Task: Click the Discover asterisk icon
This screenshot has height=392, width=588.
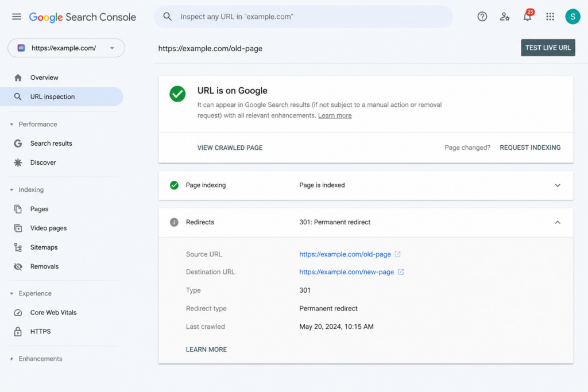Action: [x=18, y=162]
